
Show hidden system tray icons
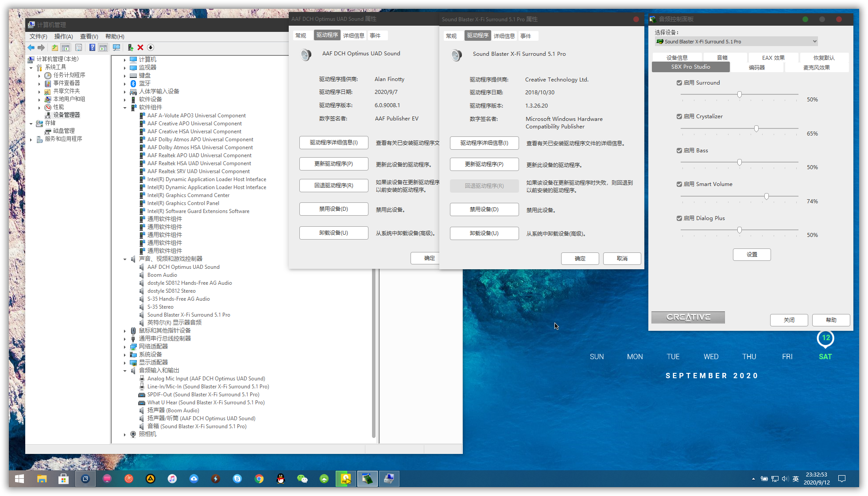(753, 479)
